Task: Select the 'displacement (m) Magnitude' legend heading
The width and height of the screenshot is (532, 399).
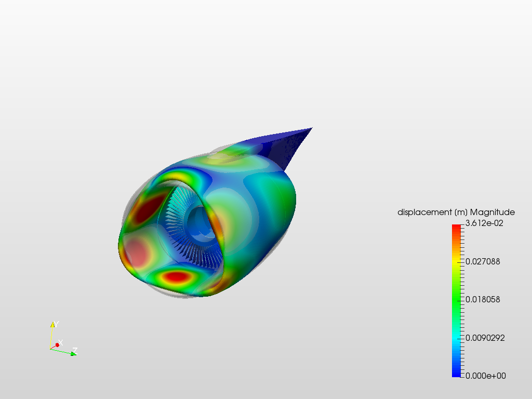Action: (456, 212)
